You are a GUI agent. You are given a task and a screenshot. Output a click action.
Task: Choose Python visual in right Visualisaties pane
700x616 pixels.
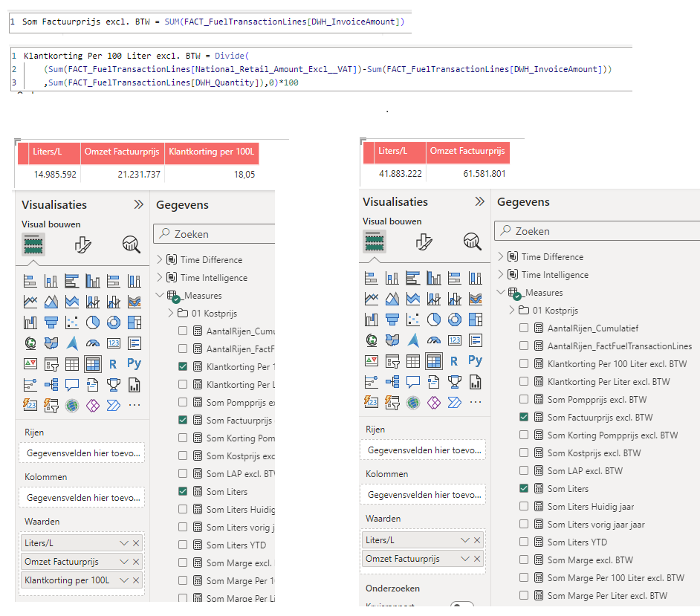pos(476,360)
